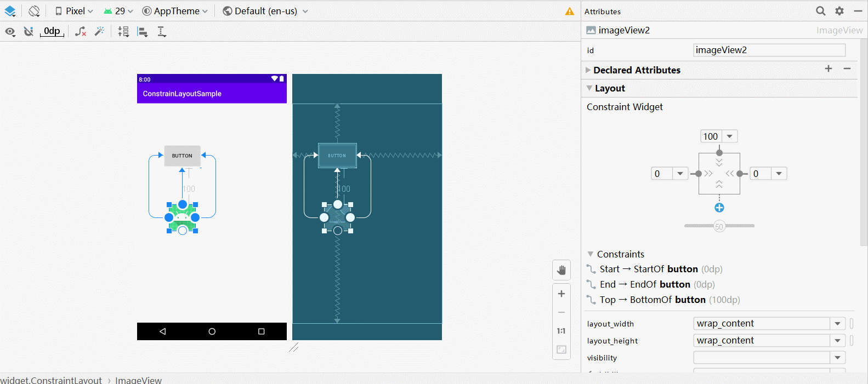Open the guidelines icon in toolbar
This screenshot has width=868, height=384.
(x=162, y=32)
